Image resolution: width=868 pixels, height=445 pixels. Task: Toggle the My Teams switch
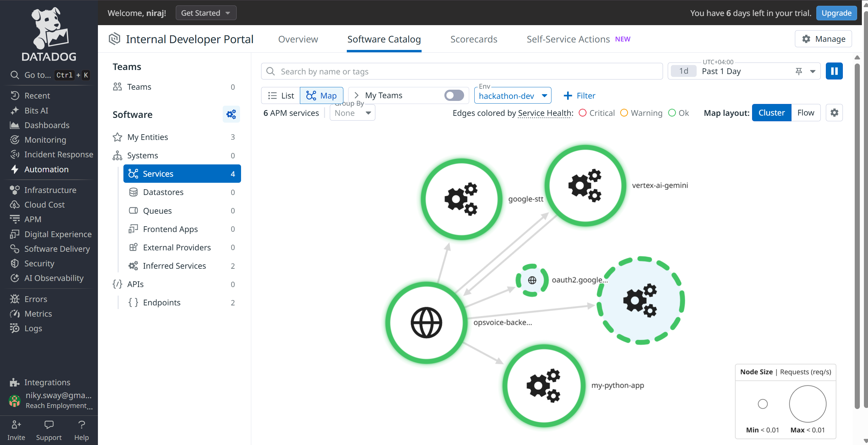click(454, 95)
